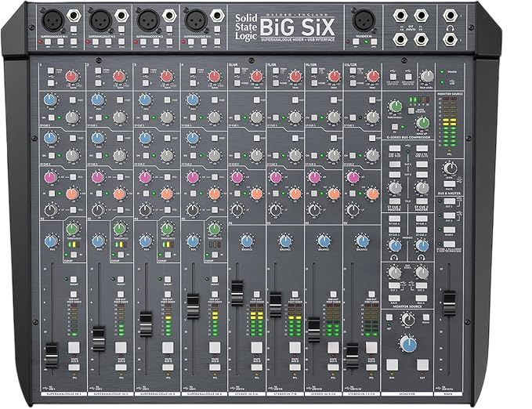Toggle the Insert button on channel 1
532x409 pixels.
point(74,280)
